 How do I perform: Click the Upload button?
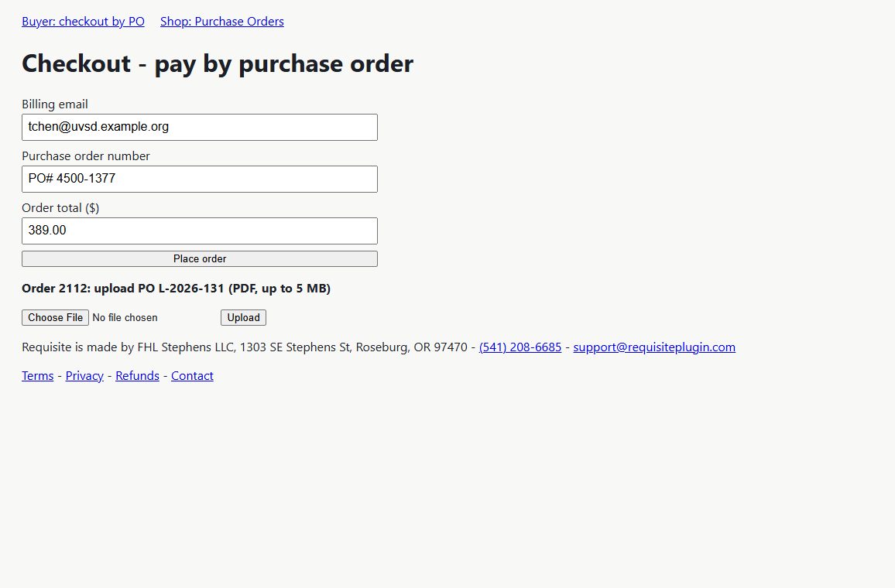coord(244,318)
